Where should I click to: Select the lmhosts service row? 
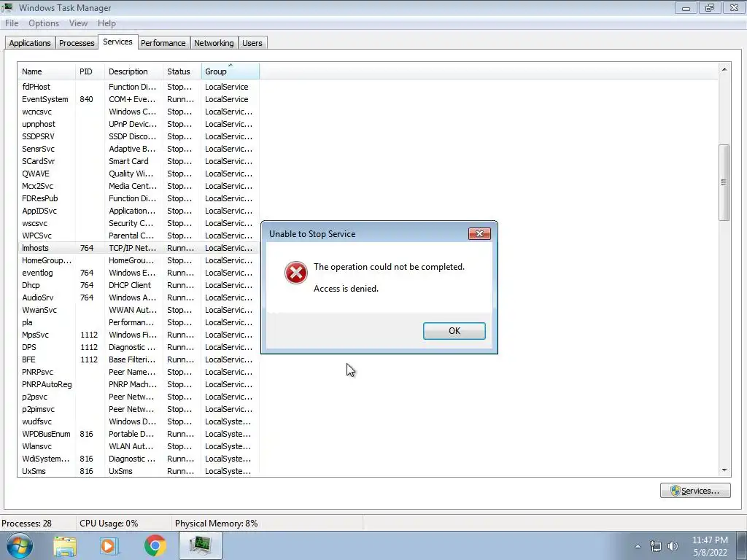(x=138, y=248)
